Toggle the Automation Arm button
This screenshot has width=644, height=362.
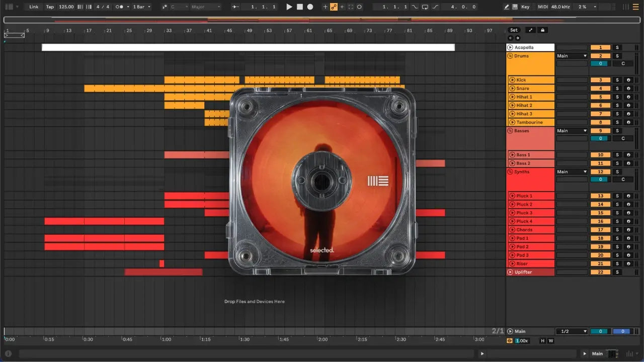(334, 7)
